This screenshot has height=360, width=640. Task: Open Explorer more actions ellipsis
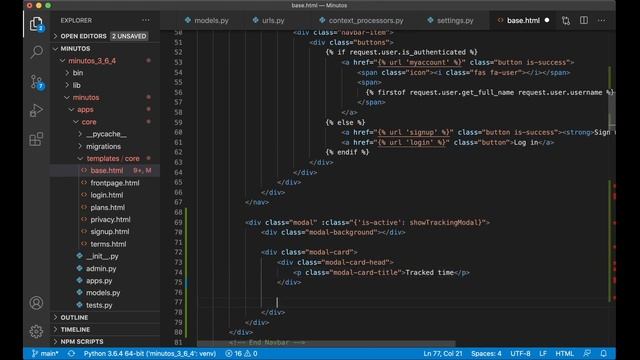click(x=146, y=20)
